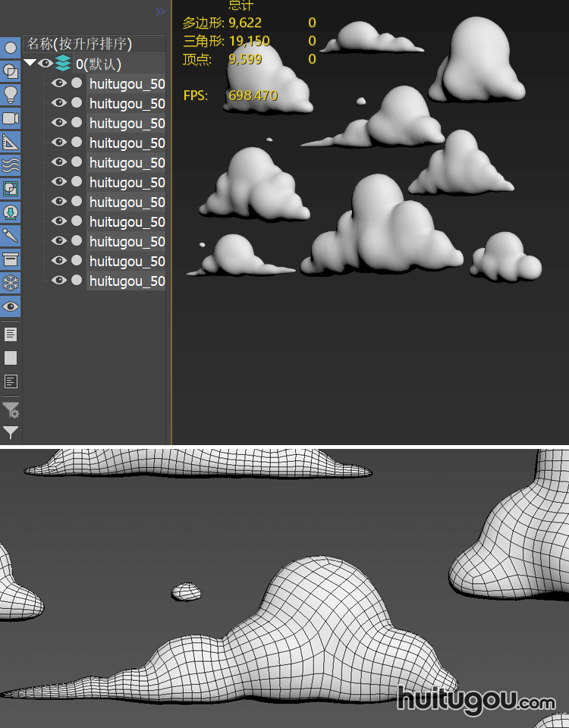The image size is (569, 728).
Task: Expand the panel with the double-chevron arrow
Action: tap(160, 11)
